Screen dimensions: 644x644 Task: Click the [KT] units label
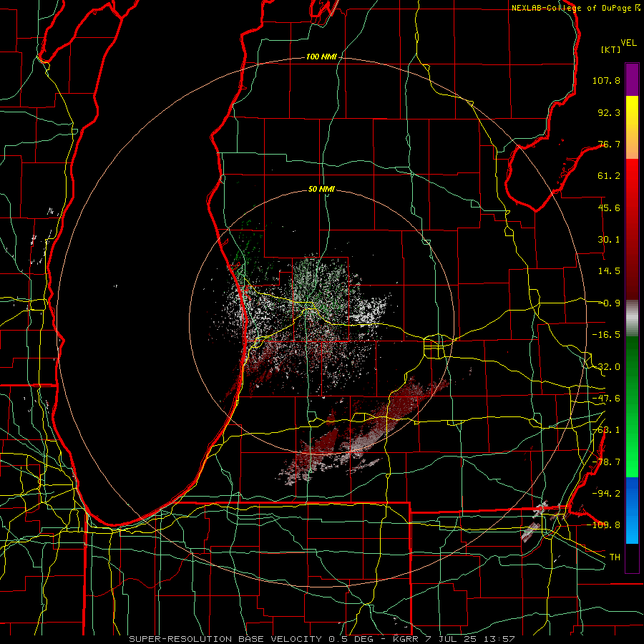coord(610,49)
